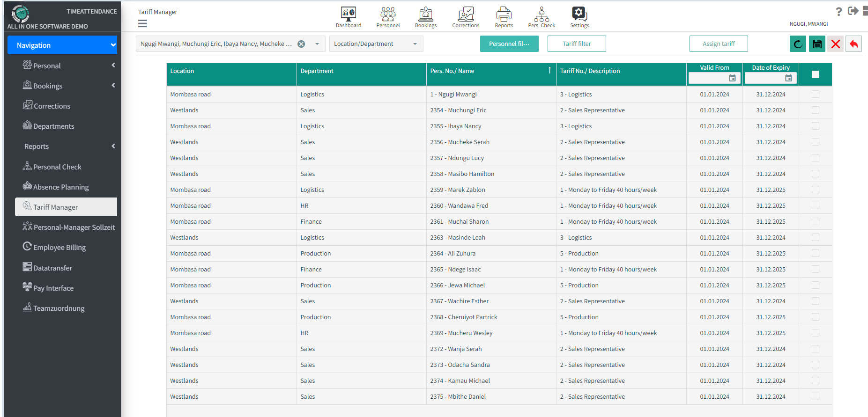
Task: Sort by Department column header
Action: coord(361,74)
